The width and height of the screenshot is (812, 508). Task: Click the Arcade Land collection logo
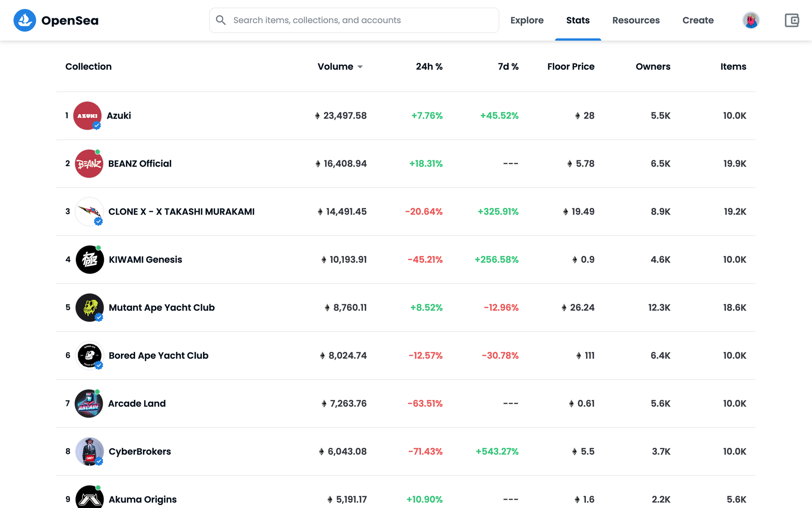click(89, 404)
